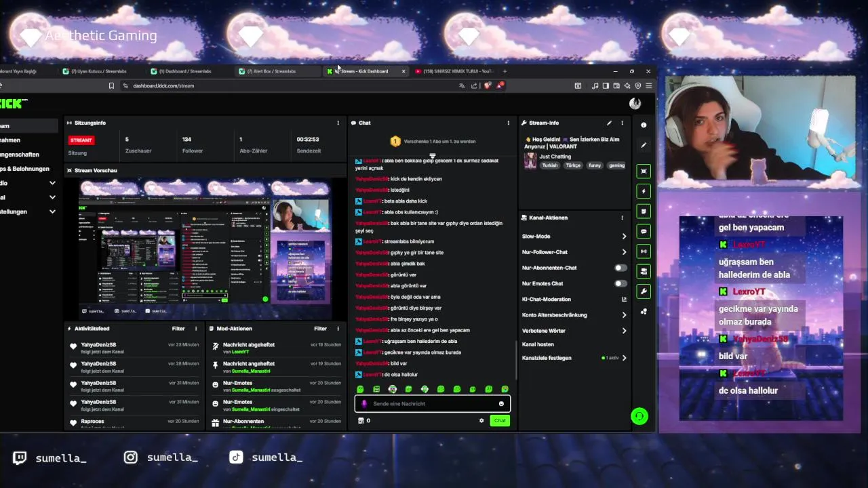This screenshot has width=868, height=488.
Task: Click the Kick logo
Action: pos(14,104)
